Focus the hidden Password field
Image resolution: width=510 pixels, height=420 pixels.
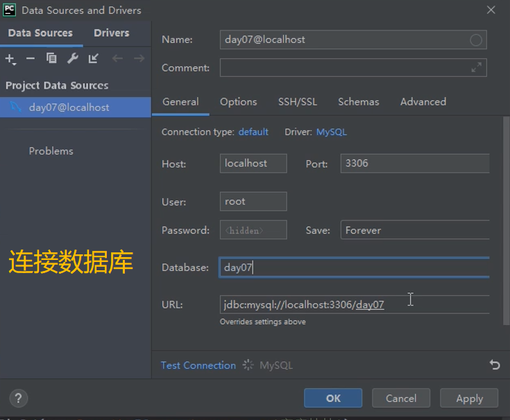click(x=253, y=230)
